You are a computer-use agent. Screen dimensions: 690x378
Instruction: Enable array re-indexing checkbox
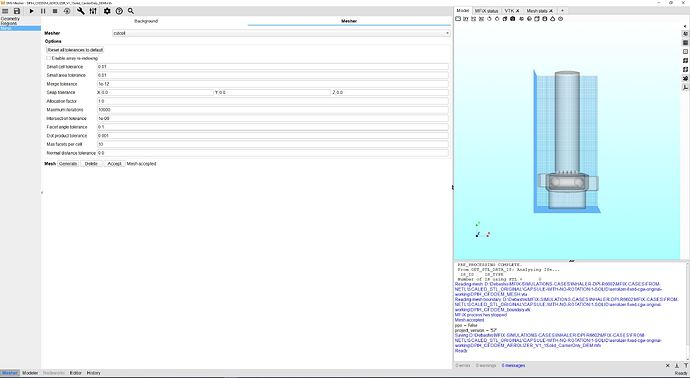coord(48,58)
